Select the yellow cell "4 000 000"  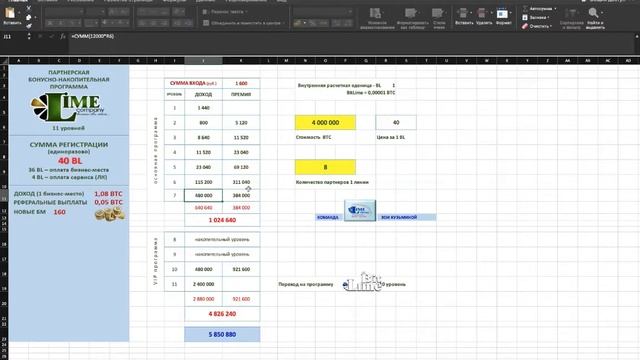[325, 122]
